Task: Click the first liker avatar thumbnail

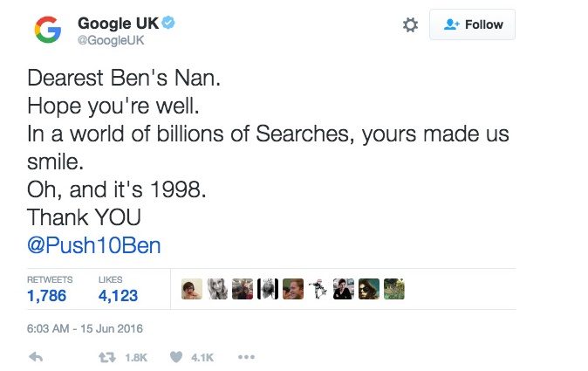Action: (x=192, y=290)
